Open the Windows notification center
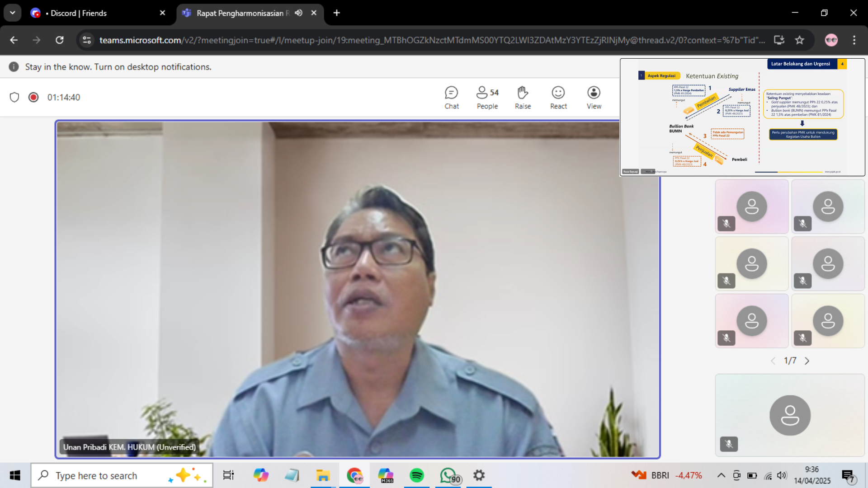Viewport: 868px width, 488px height. click(848, 476)
